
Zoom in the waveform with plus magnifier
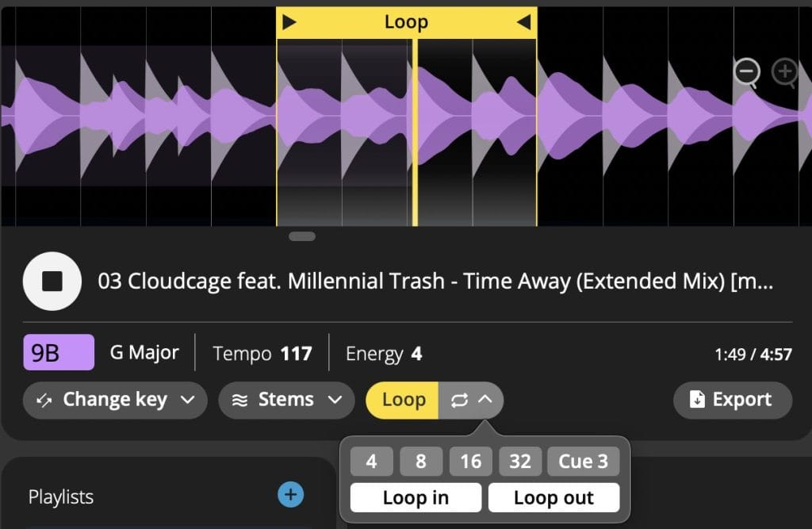[x=784, y=73]
